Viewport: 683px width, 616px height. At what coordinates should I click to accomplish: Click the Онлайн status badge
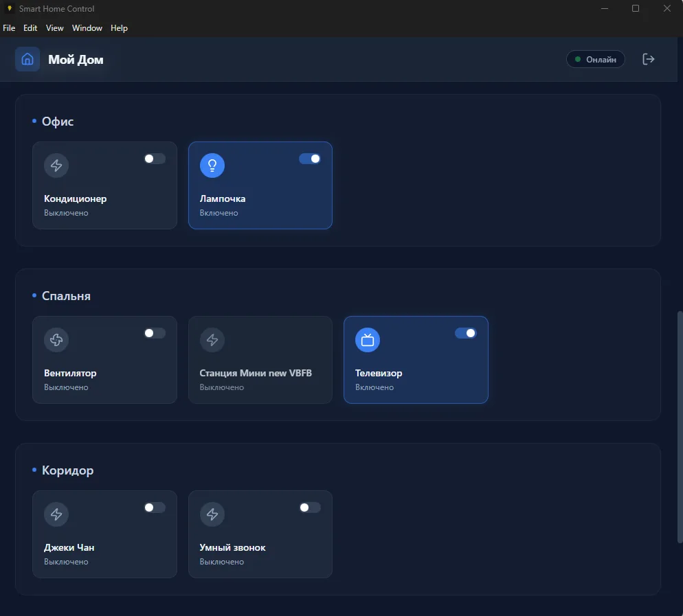tap(595, 60)
